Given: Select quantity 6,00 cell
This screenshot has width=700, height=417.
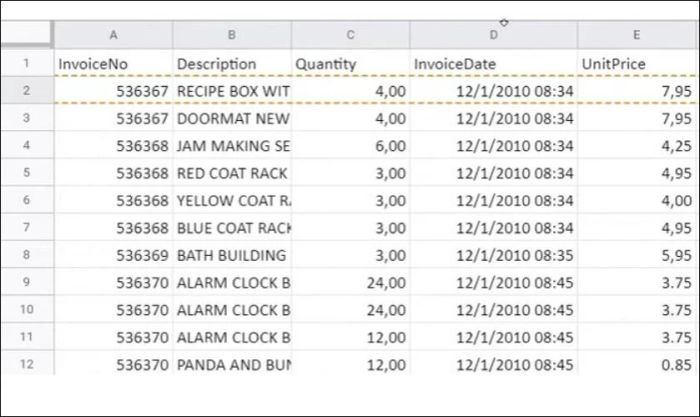Looking at the screenshot, I should coord(350,145).
